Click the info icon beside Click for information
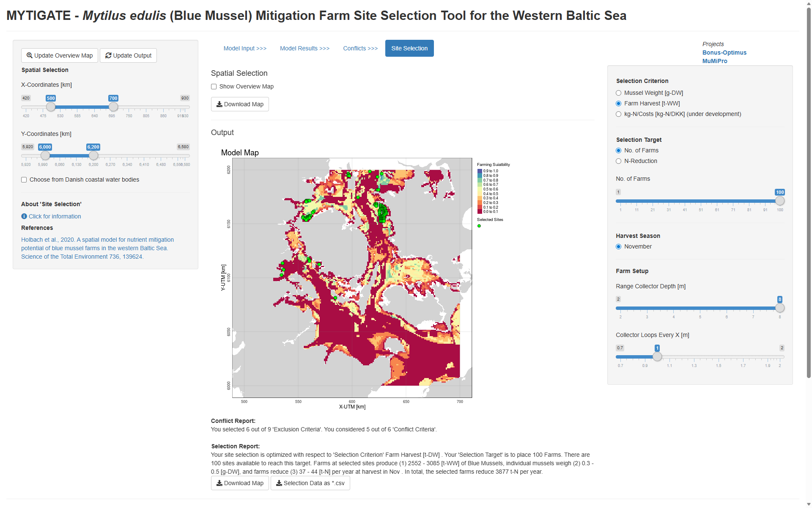 (24, 216)
